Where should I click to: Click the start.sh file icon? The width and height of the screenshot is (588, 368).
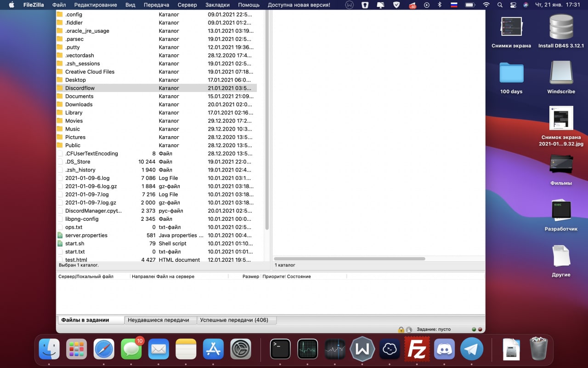(60, 243)
